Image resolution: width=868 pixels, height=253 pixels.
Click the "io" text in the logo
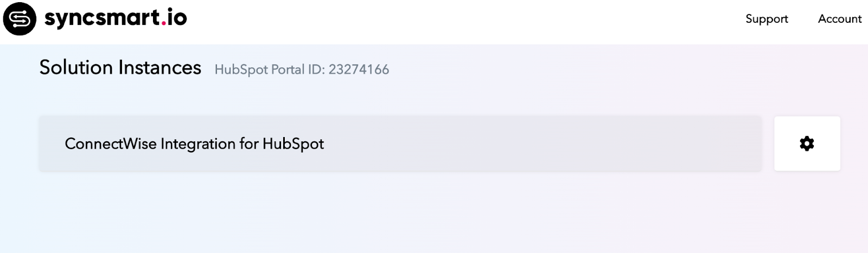pos(177,18)
